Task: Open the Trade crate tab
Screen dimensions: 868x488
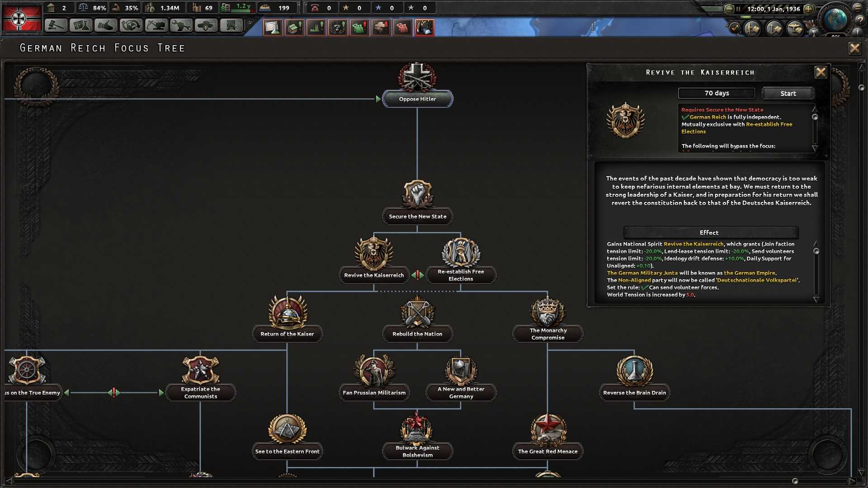Action: pos(131,26)
